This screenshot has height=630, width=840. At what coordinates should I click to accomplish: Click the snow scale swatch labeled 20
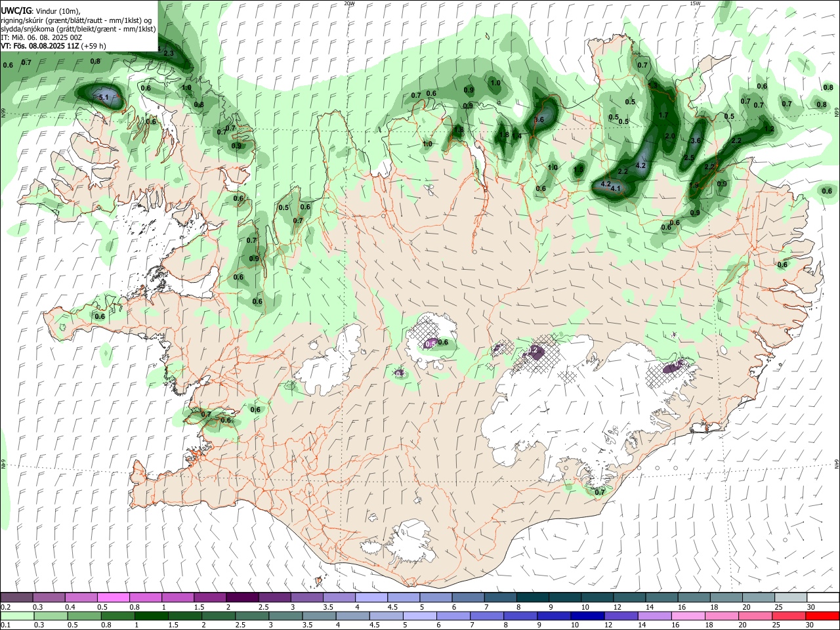(757, 598)
